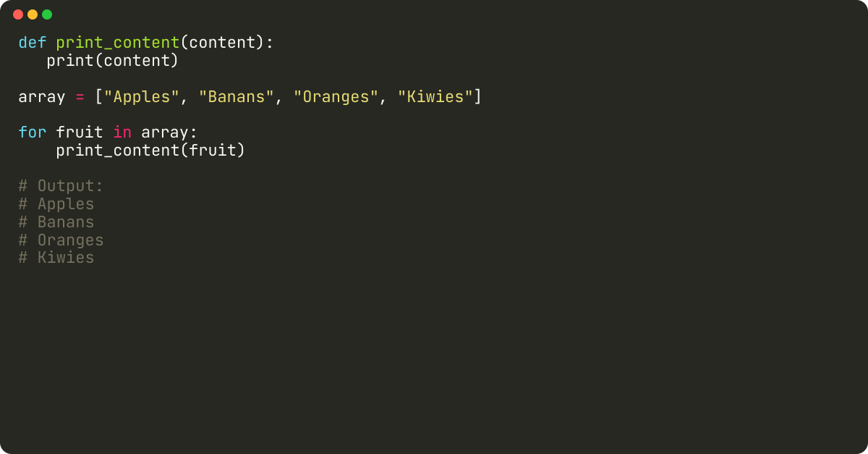Place cursor on print(content) line

pyautogui.click(x=112, y=61)
